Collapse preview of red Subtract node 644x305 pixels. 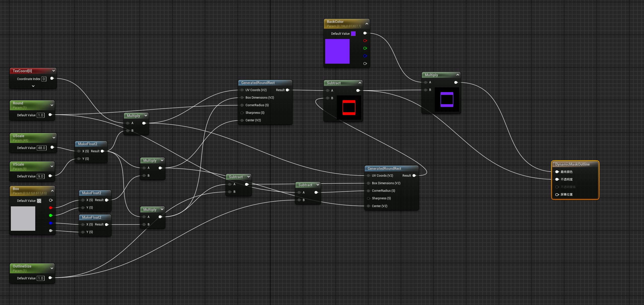360,83
